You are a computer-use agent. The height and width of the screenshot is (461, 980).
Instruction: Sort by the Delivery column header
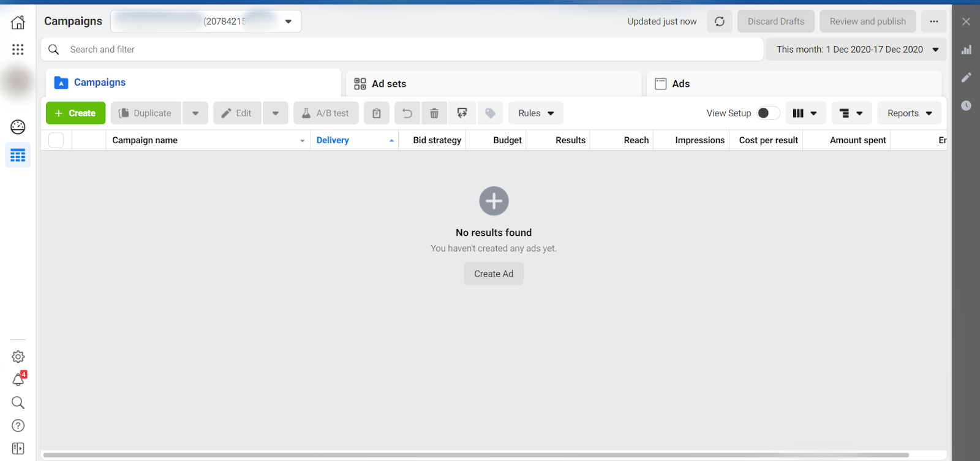(355, 140)
